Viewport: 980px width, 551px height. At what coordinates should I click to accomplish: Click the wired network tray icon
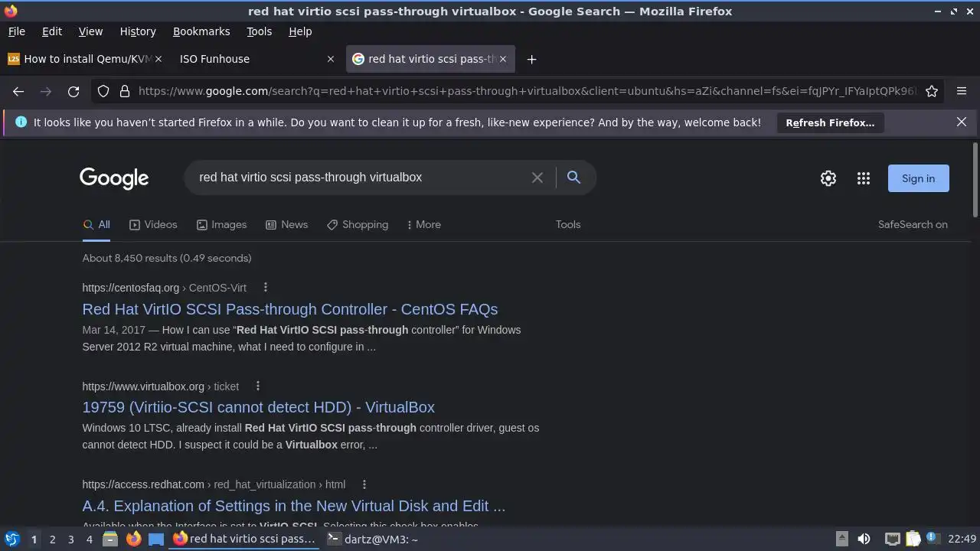pos(892,539)
